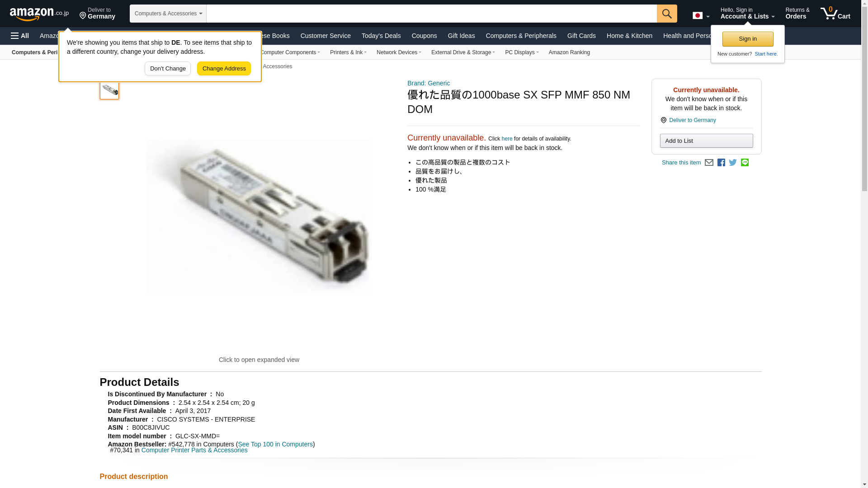The height and width of the screenshot is (488, 868).
Task: Click the search magnifier button
Action: pyautogui.click(x=667, y=14)
